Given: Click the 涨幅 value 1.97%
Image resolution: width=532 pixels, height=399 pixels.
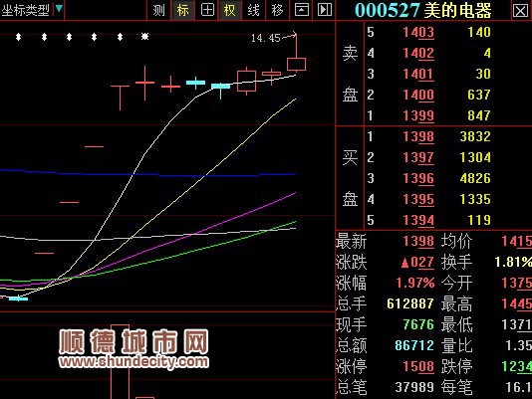Looking at the screenshot, I should [415, 283].
